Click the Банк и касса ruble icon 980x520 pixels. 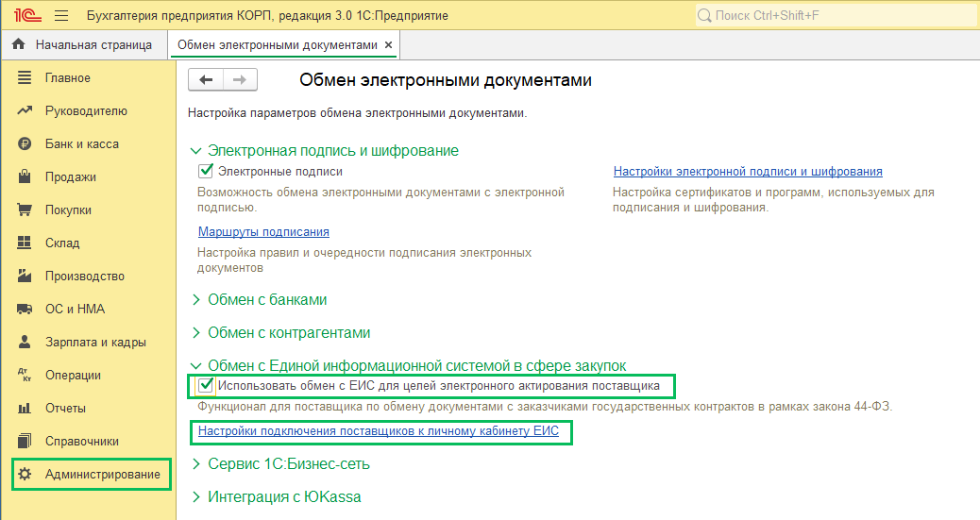coord(25,143)
